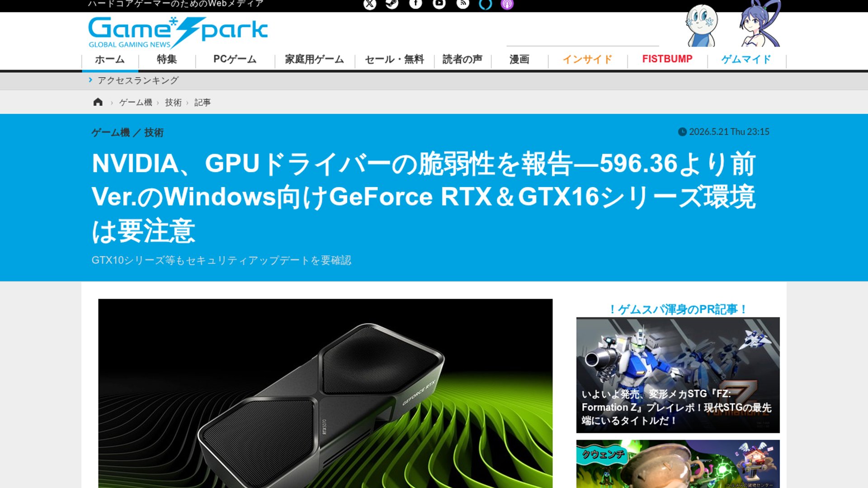Open Game*Spark's X (Twitter) profile icon
Viewport: 868px width, 488px height.
370,4
